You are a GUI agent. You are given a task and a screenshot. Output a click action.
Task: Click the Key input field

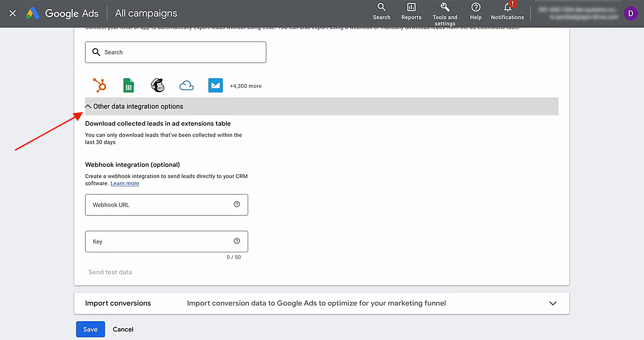(x=166, y=241)
